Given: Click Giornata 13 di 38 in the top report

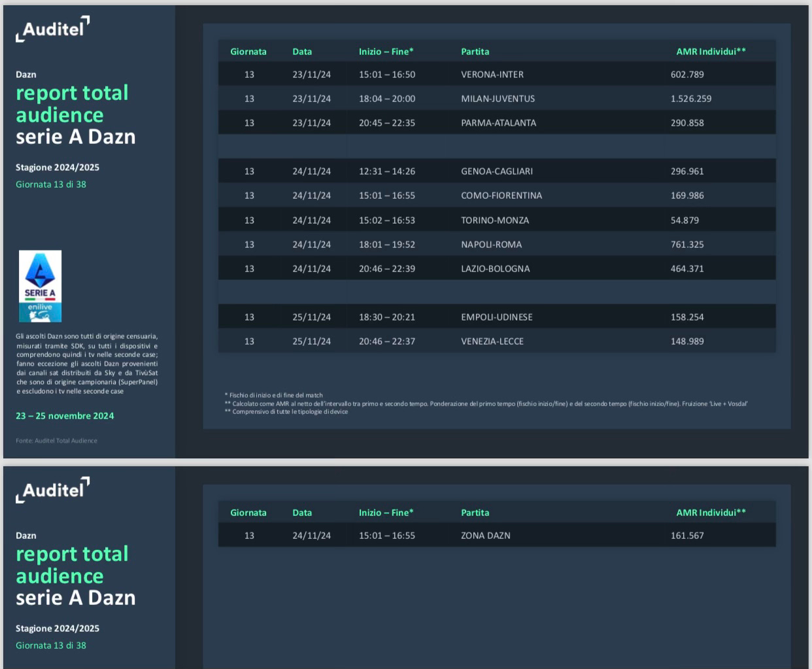Looking at the screenshot, I should 51,184.
